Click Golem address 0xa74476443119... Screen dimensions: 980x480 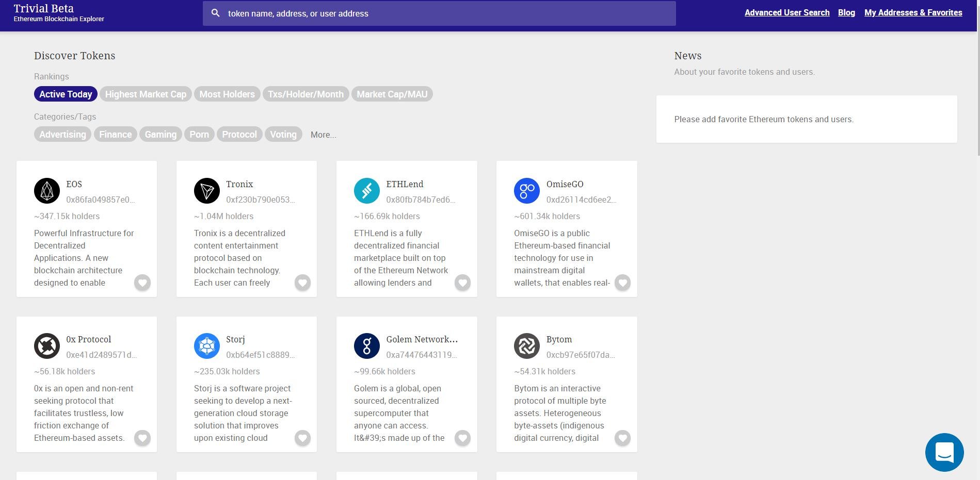[x=422, y=355]
